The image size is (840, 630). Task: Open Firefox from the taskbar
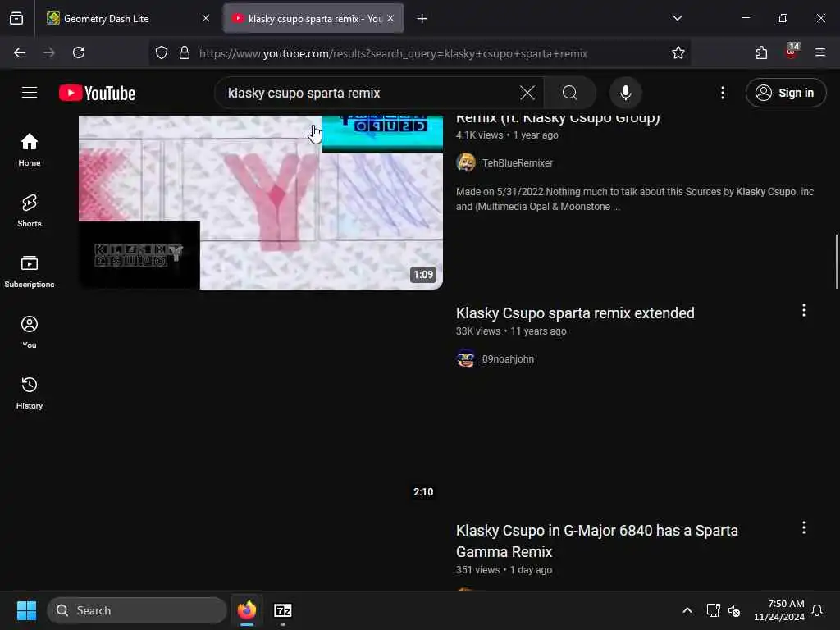[246, 610]
